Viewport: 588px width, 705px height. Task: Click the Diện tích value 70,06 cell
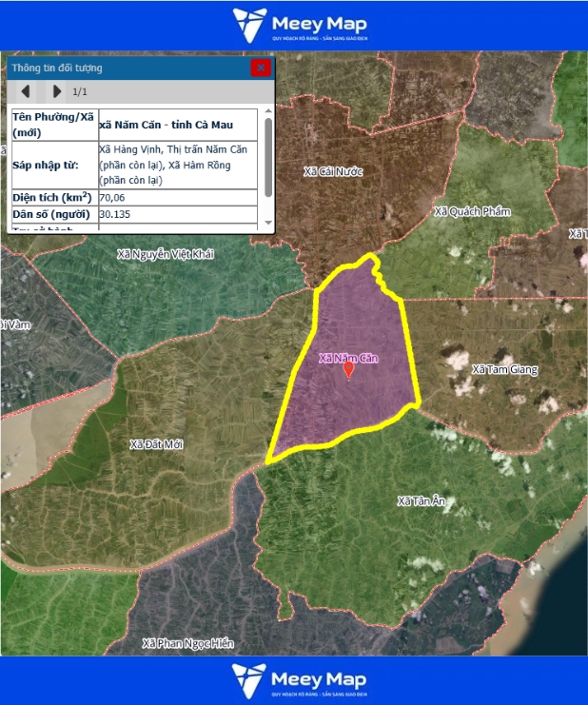pos(177,197)
